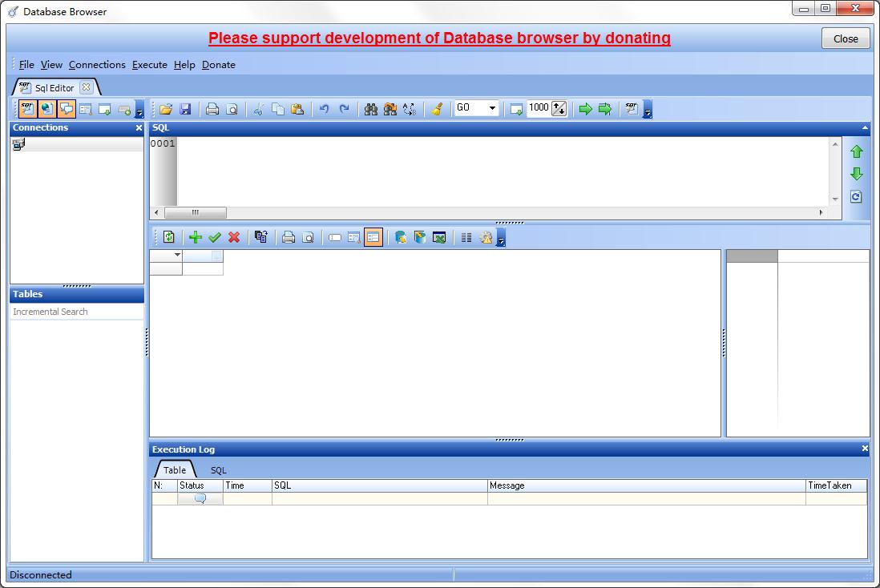Copy grid data with the duplicate icon
The width and height of the screenshot is (880, 588).
coord(261,237)
